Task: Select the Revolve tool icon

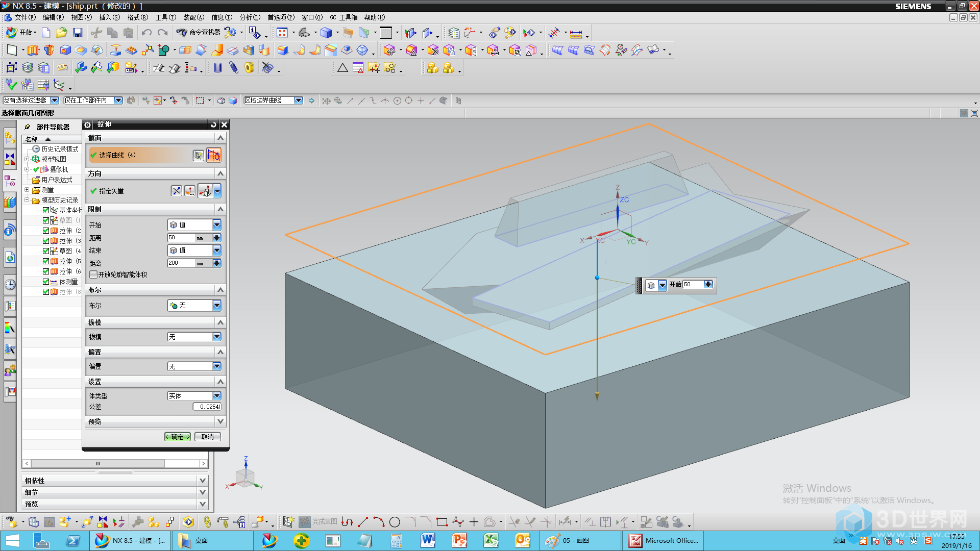Action: click(x=50, y=50)
